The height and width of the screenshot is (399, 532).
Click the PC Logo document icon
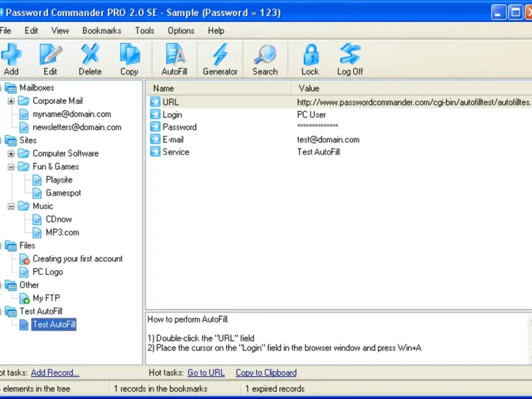24,272
